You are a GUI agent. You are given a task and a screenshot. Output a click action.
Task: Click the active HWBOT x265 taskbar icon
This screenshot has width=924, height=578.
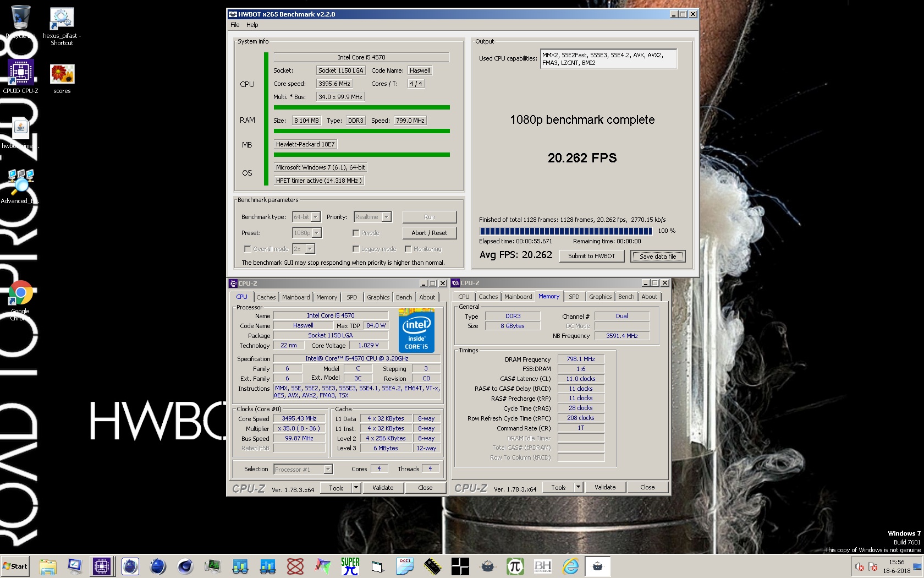[x=597, y=566]
